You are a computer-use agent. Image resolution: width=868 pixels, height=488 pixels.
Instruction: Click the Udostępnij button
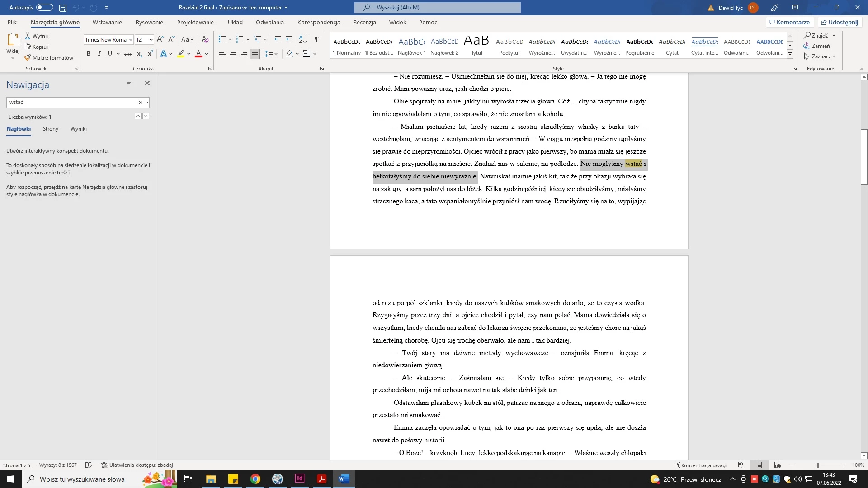coord(840,22)
